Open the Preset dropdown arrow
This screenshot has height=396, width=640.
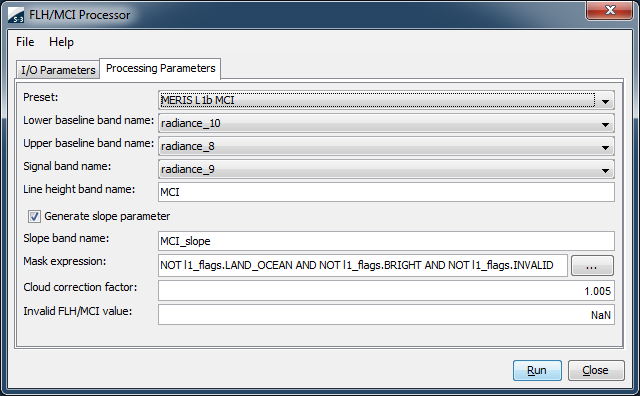point(605,101)
